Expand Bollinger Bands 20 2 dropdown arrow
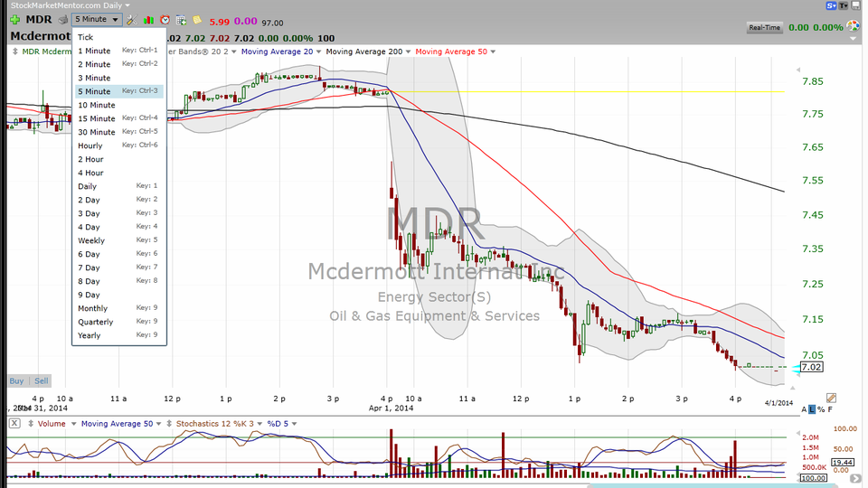 coord(234,52)
